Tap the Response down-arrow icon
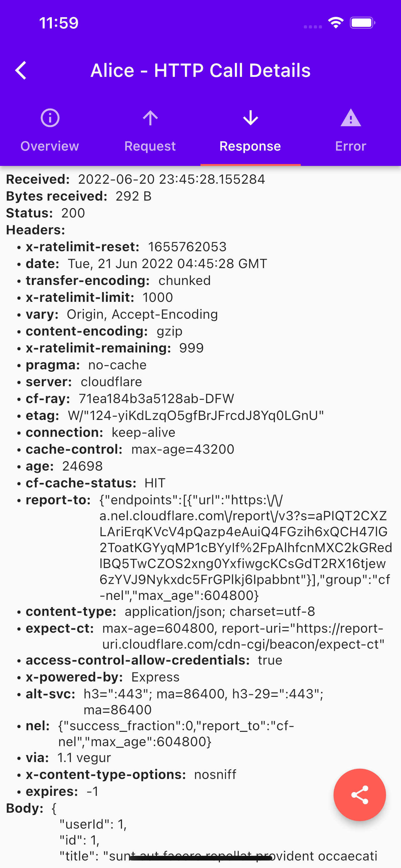401x868 pixels. 250,118
